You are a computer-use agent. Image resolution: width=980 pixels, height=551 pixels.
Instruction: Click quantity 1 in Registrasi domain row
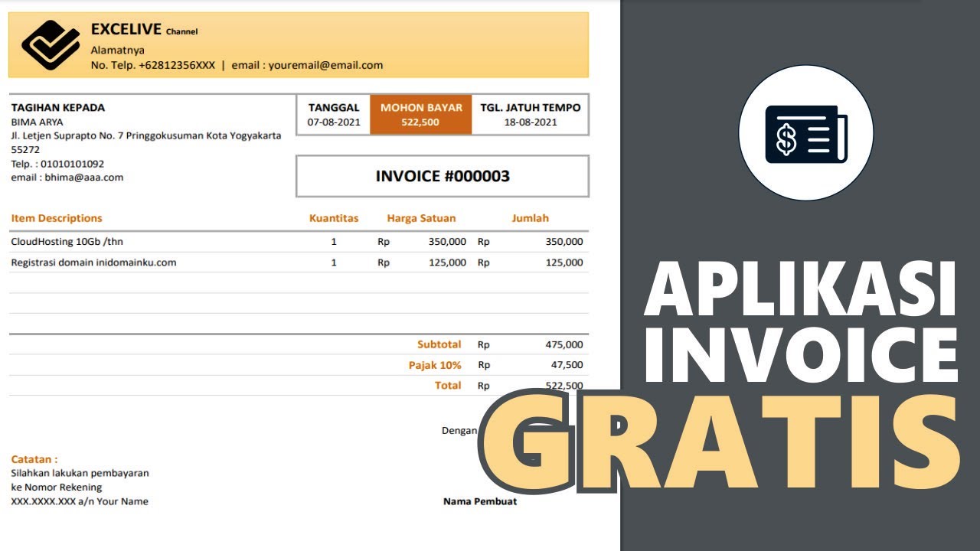click(334, 262)
